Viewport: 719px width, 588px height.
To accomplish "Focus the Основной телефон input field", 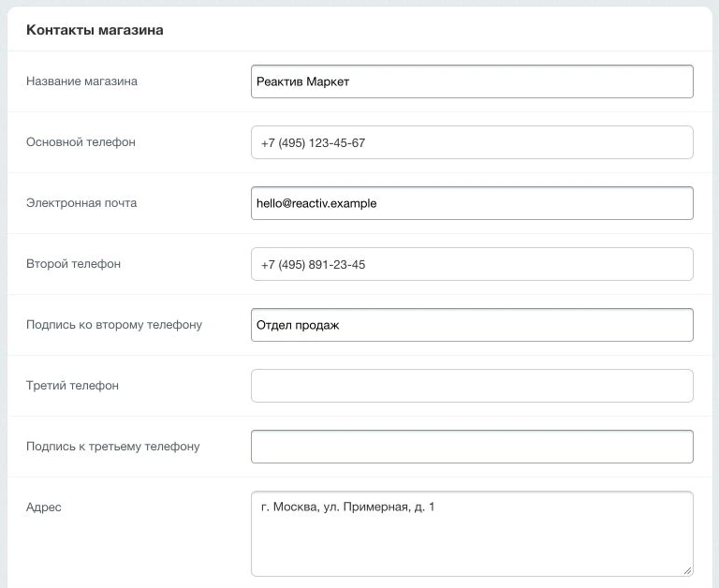I will tap(472, 142).
